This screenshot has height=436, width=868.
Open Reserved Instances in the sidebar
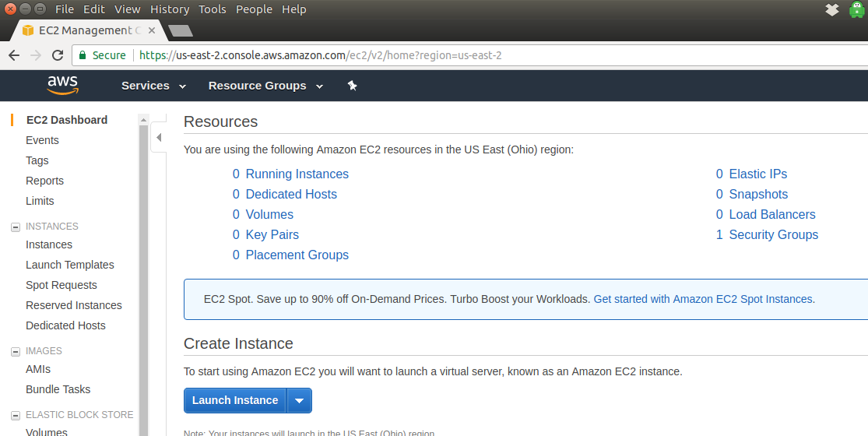click(74, 305)
